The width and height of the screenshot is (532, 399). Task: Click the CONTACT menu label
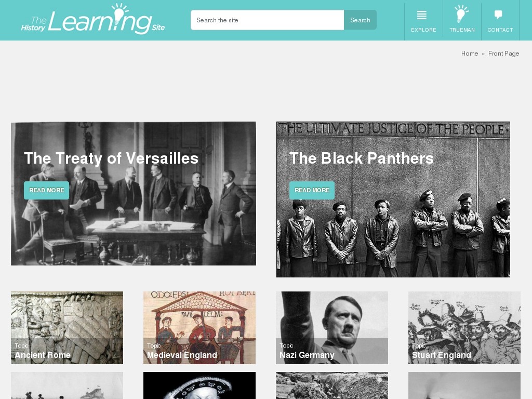click(500, 30)
